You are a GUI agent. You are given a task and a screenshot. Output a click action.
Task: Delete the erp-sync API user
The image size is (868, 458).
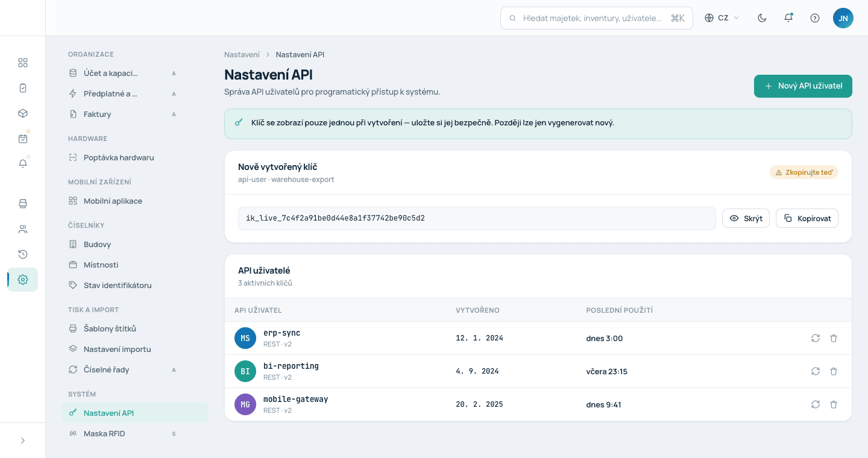[834, 338]
